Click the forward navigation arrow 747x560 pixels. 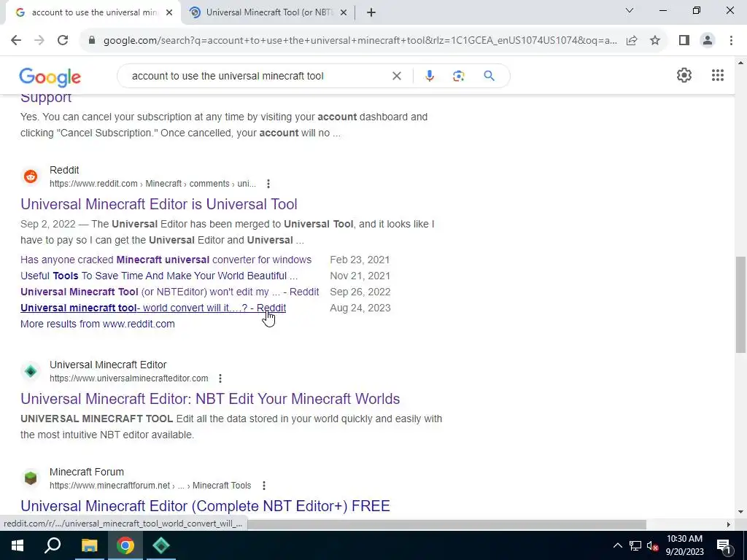pyautogui.click(x=39, y=41)
